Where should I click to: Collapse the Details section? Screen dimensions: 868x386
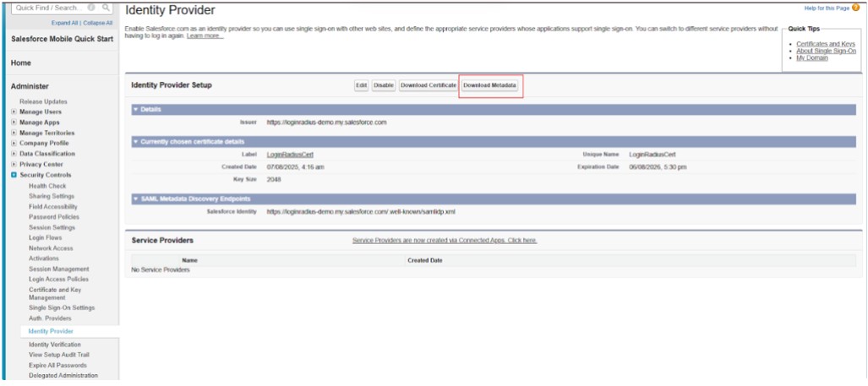click(135, 110)
